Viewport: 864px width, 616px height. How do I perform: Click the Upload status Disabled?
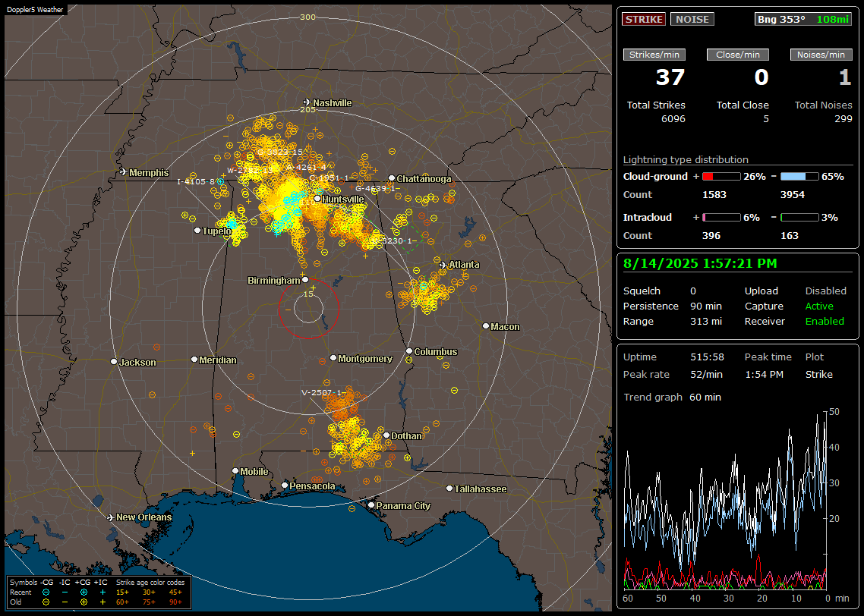point(825,291)
